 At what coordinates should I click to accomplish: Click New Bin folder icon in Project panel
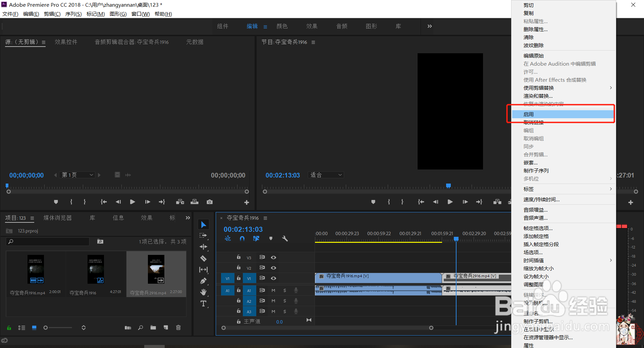click(x=153, y=328)
